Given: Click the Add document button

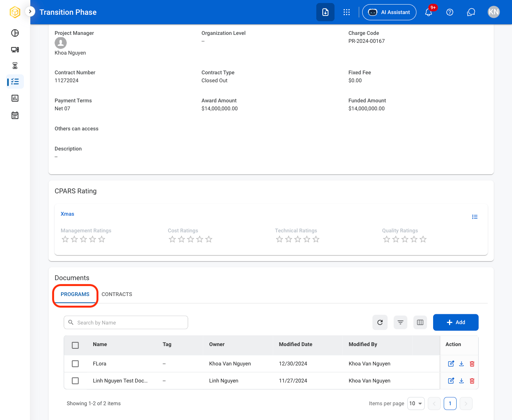Looking at the screenshot, I should click(x=456, y=323).
